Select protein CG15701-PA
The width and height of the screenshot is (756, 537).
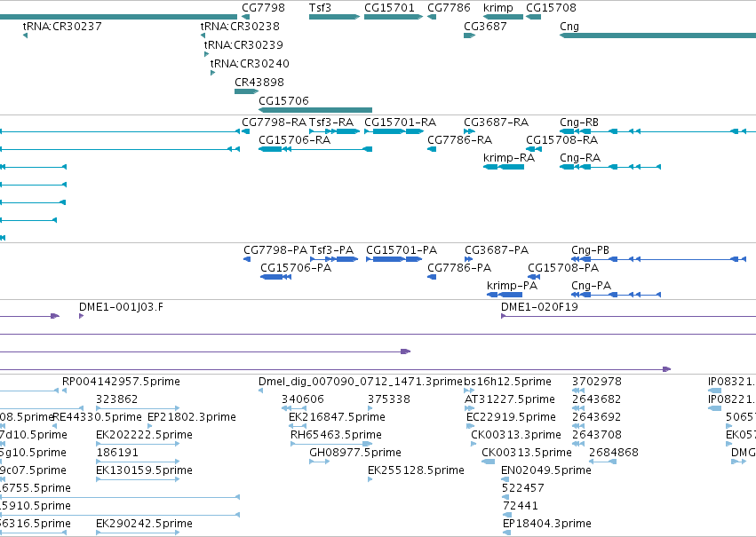402,250
